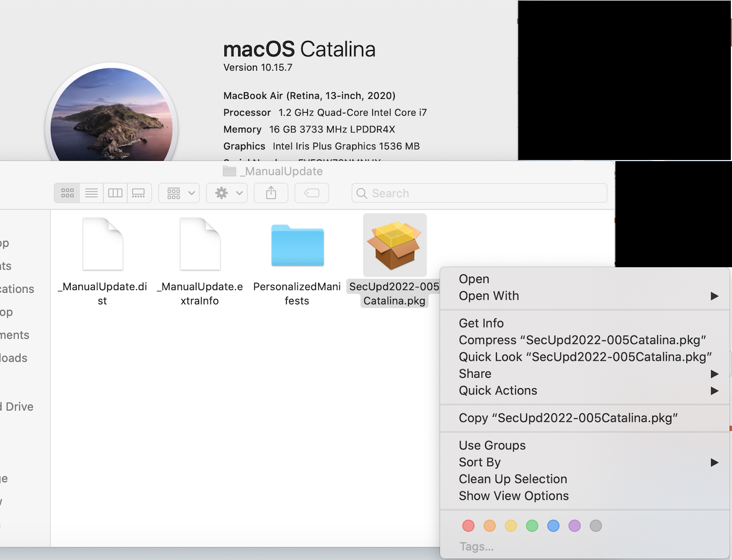
Task: Select the PersonalizedManifests folder icon
Action: click(x=297, y=245)
